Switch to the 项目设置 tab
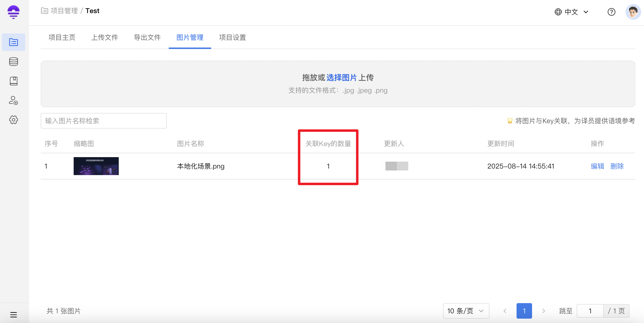644x323 pixels. click(233, 38)
